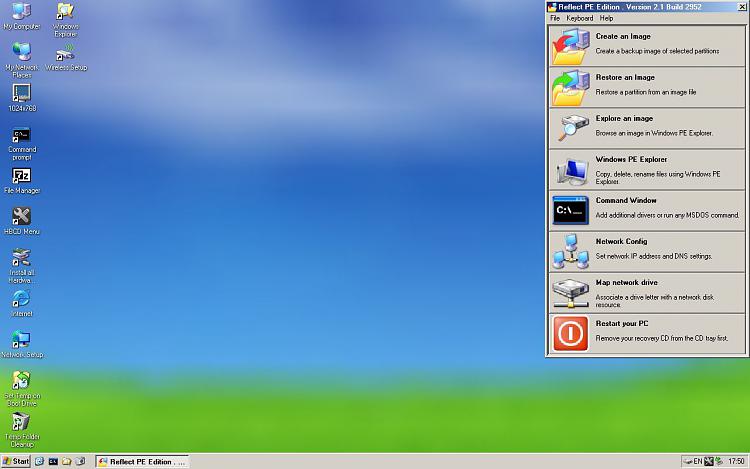
Task: Click black crossed-tools tray icon
Action: point(709,461)
